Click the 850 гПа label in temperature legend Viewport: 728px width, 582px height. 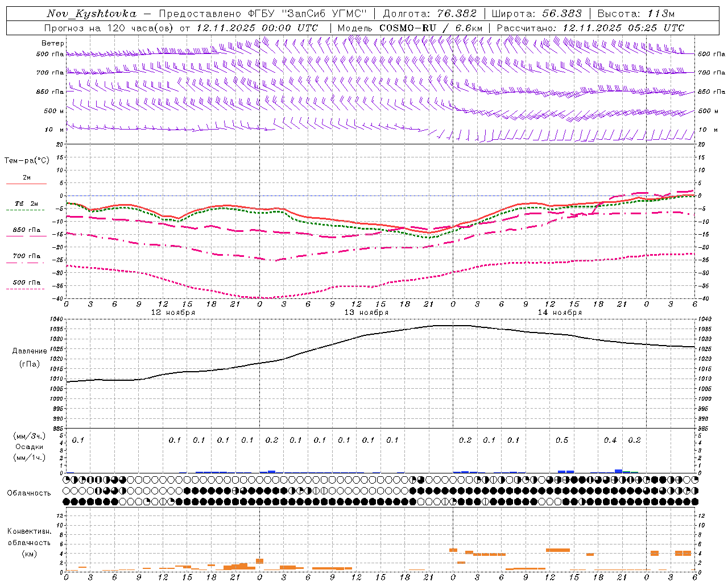tap(27, 230)
